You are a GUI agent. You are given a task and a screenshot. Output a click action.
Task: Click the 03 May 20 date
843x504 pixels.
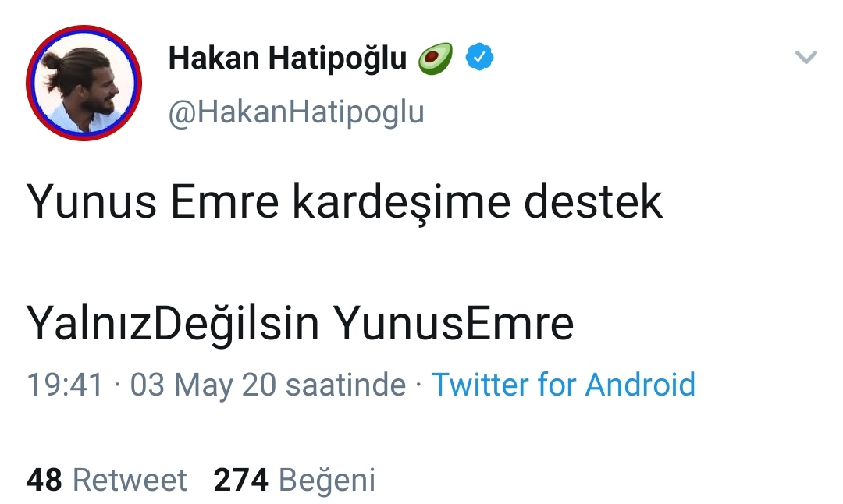point(203,385)
